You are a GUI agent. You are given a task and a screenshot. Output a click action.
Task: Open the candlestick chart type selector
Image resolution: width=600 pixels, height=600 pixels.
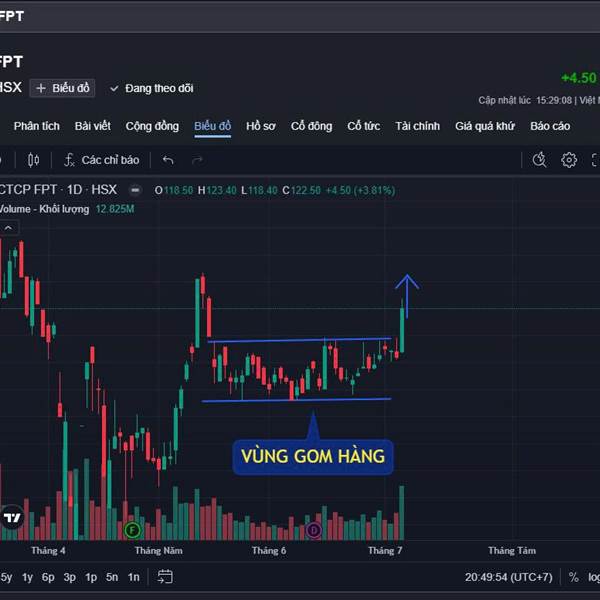tap(33, 160)
